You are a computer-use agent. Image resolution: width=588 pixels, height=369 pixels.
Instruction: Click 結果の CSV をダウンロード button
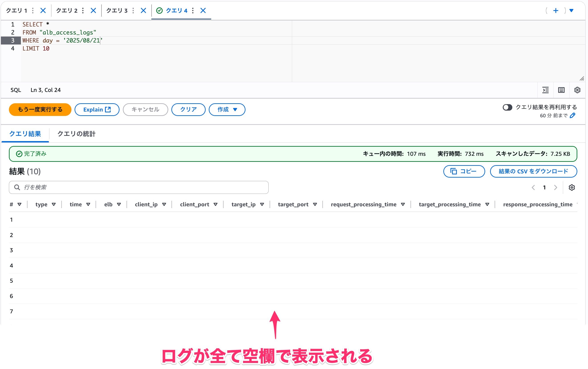[533, 171]
